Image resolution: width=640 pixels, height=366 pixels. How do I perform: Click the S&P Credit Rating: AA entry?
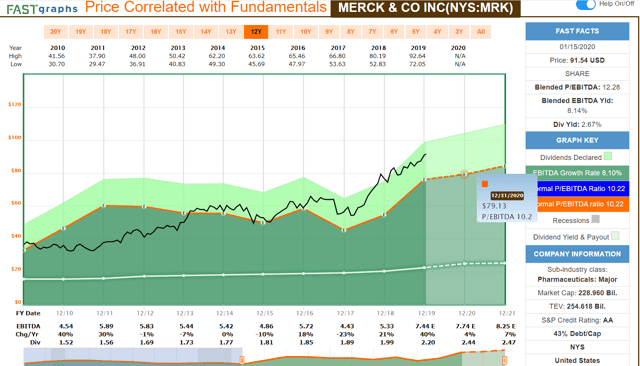577,320
